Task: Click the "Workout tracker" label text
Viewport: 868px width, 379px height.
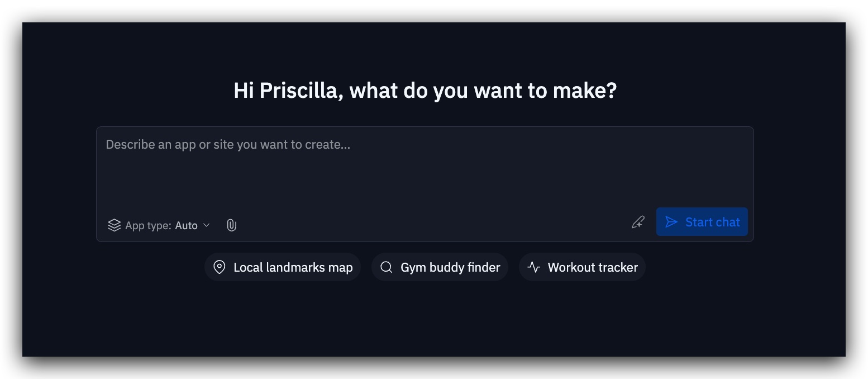Action: (x=593, y=267)
